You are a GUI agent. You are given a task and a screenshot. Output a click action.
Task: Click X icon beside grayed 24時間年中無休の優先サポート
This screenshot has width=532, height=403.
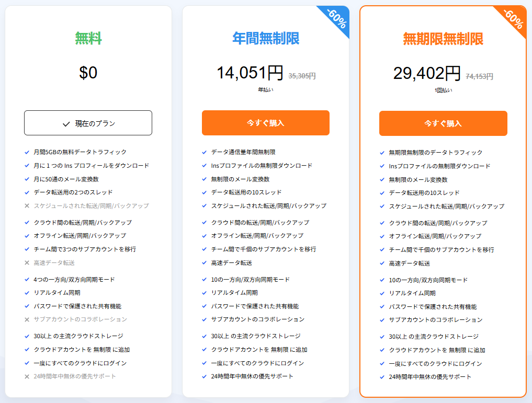coord(27,376)
